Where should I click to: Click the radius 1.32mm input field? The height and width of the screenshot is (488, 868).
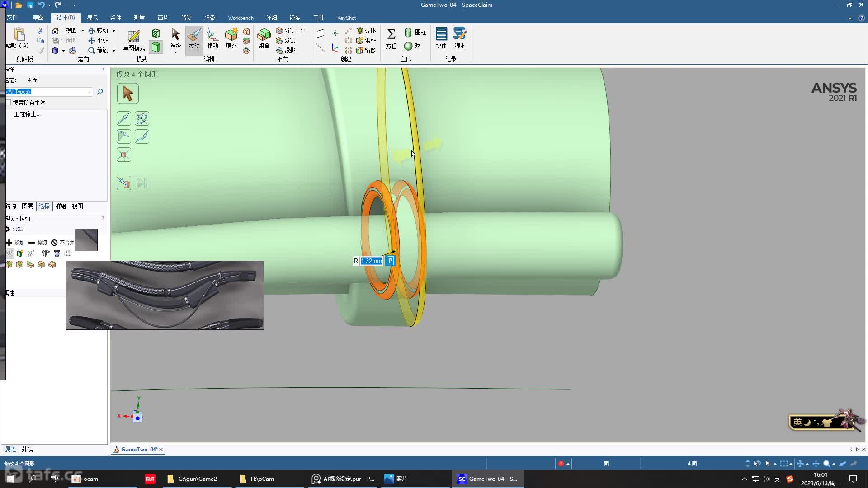click(x=372, y=261)
